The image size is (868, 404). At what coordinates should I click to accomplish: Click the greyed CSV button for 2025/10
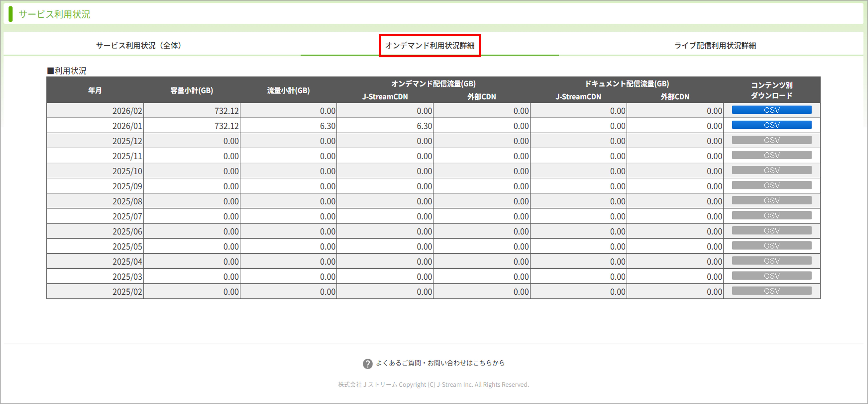772,170
